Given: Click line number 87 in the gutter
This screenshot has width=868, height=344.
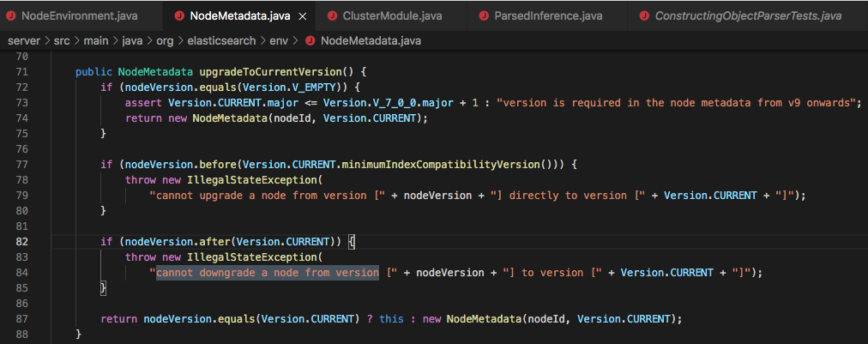Looking at the screenshot, I should pyautogui.click(x=22, y=319).
